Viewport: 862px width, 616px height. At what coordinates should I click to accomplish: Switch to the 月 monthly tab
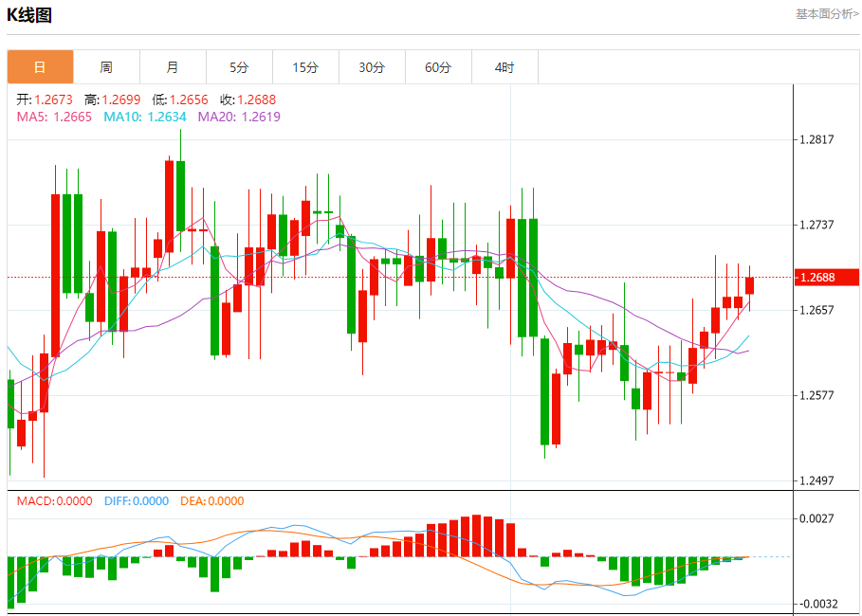coord(173,67)
